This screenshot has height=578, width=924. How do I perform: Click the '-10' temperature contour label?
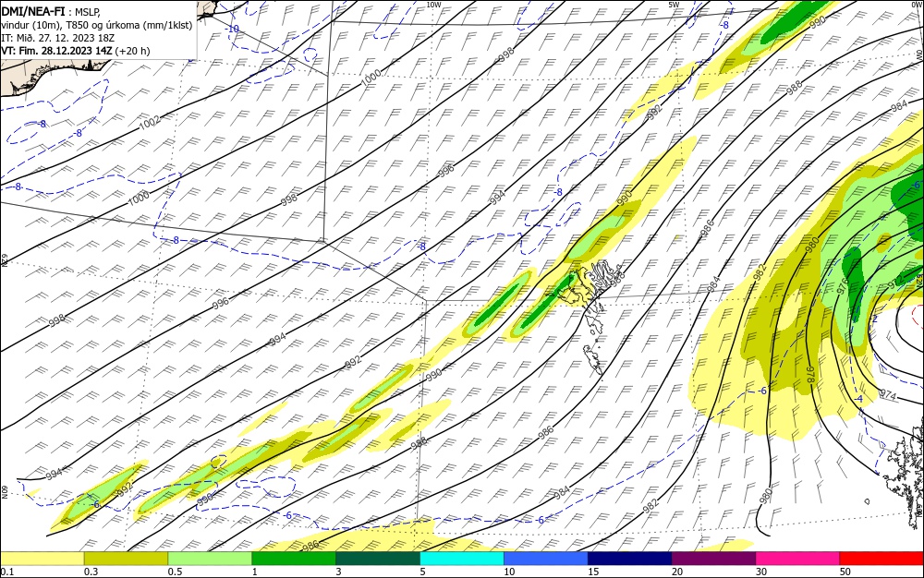(233, 29)
